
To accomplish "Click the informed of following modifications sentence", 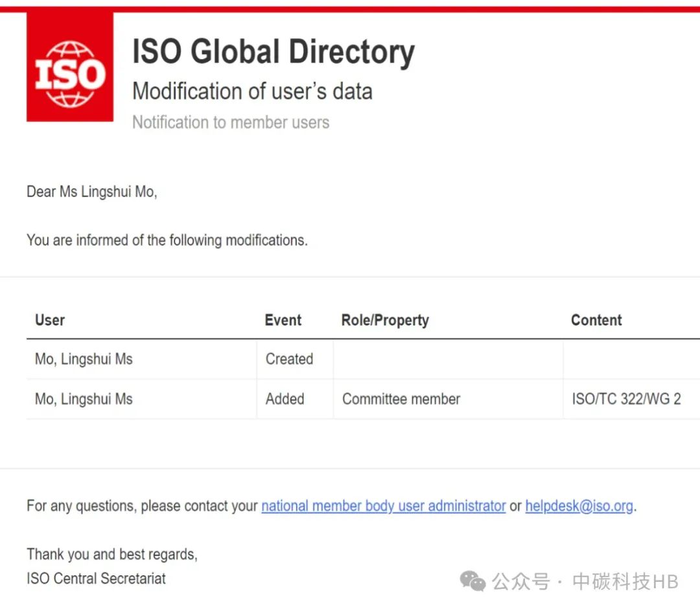I will tap(167, 241).
